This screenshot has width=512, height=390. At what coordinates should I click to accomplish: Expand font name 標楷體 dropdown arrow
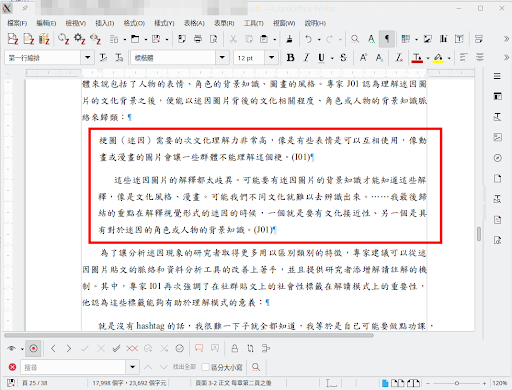[222, 58]
